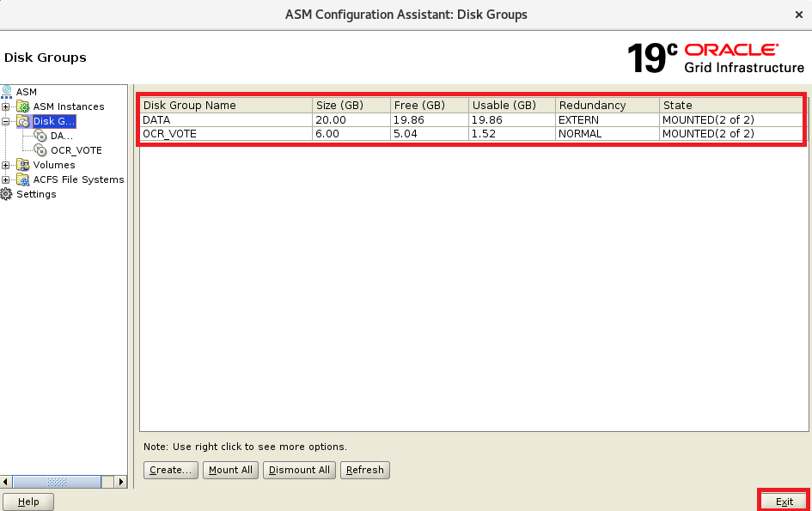Open Settings in the tree
Image resolution: width=812 pixels, height=511 pixels.
pyautogui.click(x=36, y=194)
